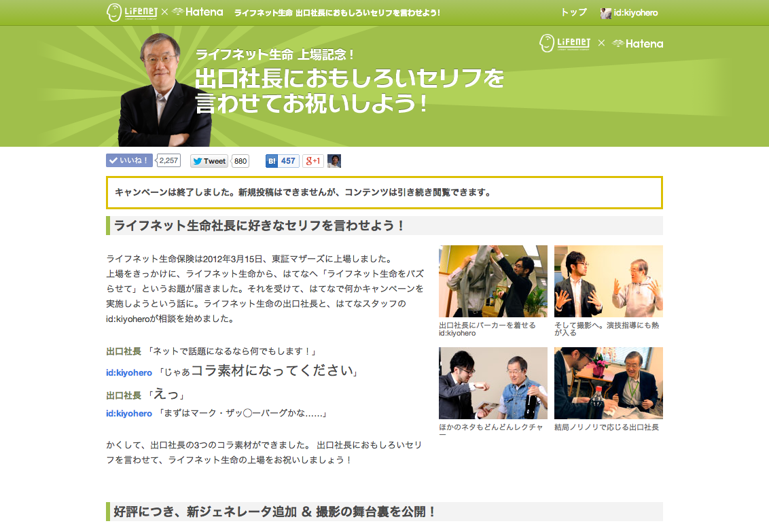The image size is (769, 532).
Task: Click the first id:kiyohero link in the dialogue
Action: pyautogui.click(x=129, y=372)
